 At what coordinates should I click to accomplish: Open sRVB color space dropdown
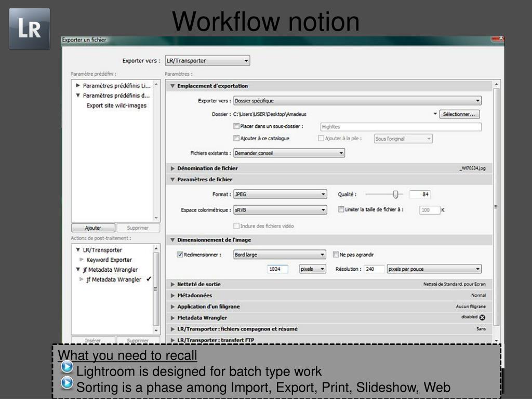pyautogui.click(x=280, y=210)
